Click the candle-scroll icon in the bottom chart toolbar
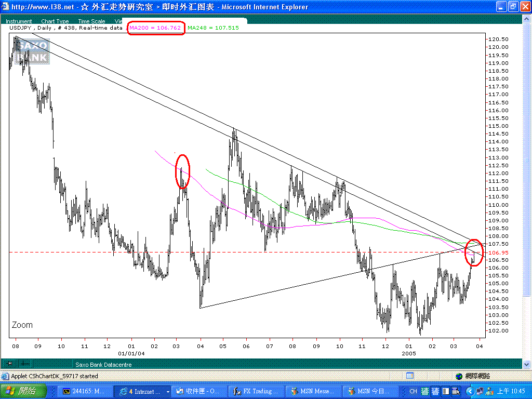532x399 pixels. coord(9,364)
